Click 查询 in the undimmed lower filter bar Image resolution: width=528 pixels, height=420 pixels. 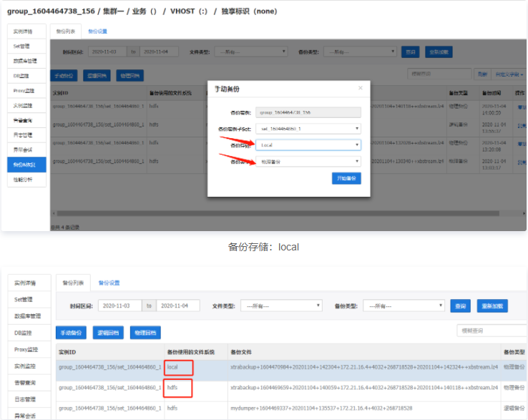coord(461,306)
